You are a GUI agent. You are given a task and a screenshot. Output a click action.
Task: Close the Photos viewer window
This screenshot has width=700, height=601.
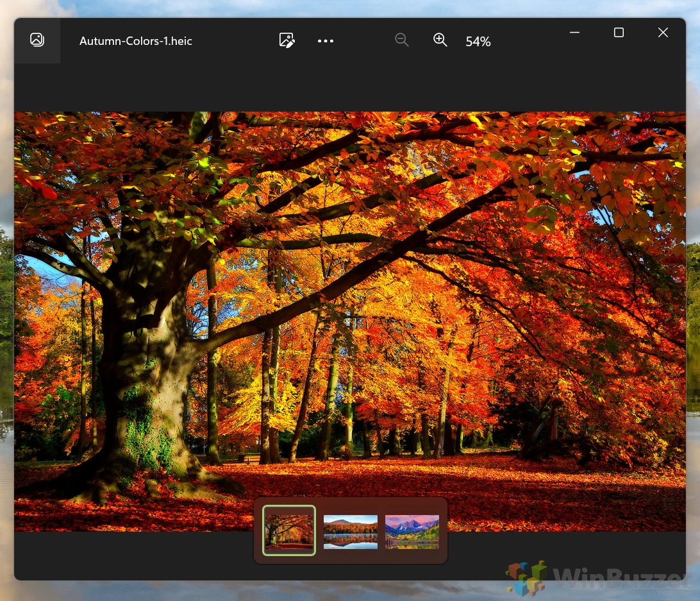click(x=663, y=33)
